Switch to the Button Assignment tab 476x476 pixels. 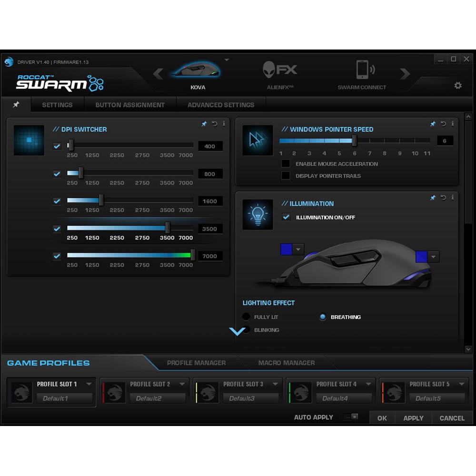[x=130, y=104]
